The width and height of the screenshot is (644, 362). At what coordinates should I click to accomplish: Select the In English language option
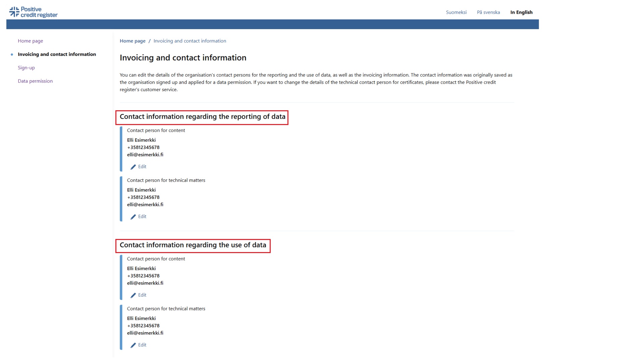coord(521,12)
